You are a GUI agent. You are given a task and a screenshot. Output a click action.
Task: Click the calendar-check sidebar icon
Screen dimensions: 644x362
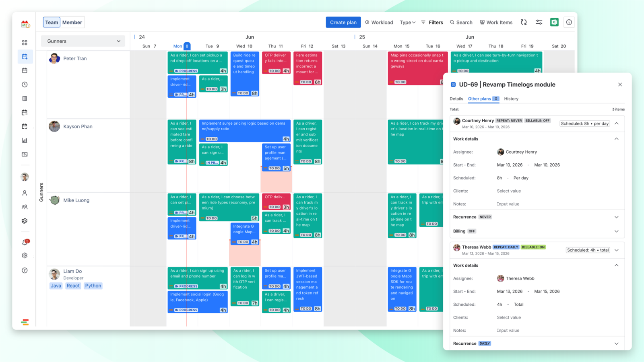coord(25,126)
